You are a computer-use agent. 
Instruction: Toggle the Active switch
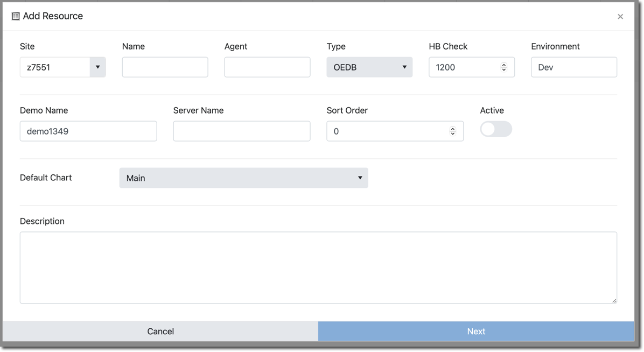point(496,129)
